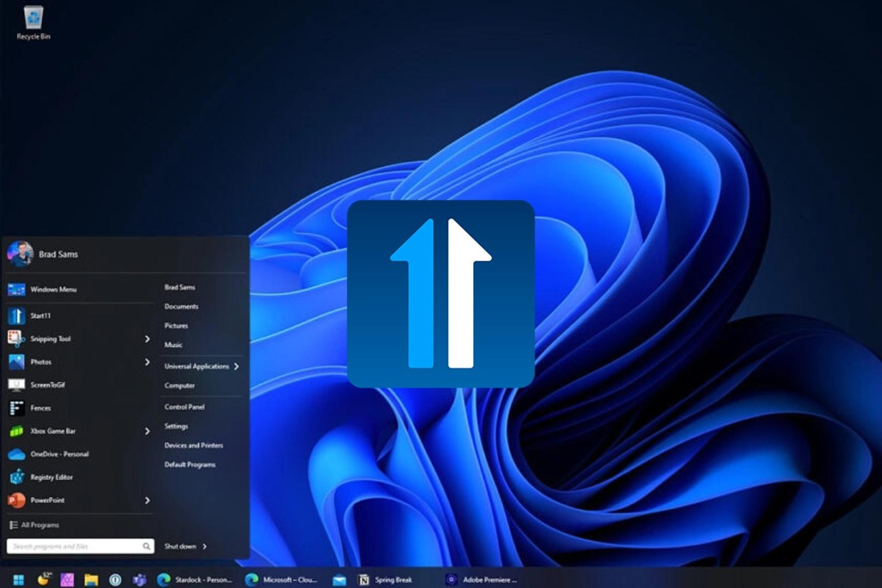Open Microsoft Teams from the taskbar
The image size is (882, 588).
[139, 580]
